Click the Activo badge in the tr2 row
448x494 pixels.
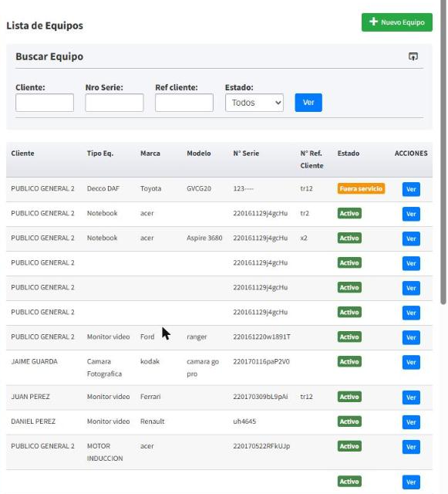349,213
